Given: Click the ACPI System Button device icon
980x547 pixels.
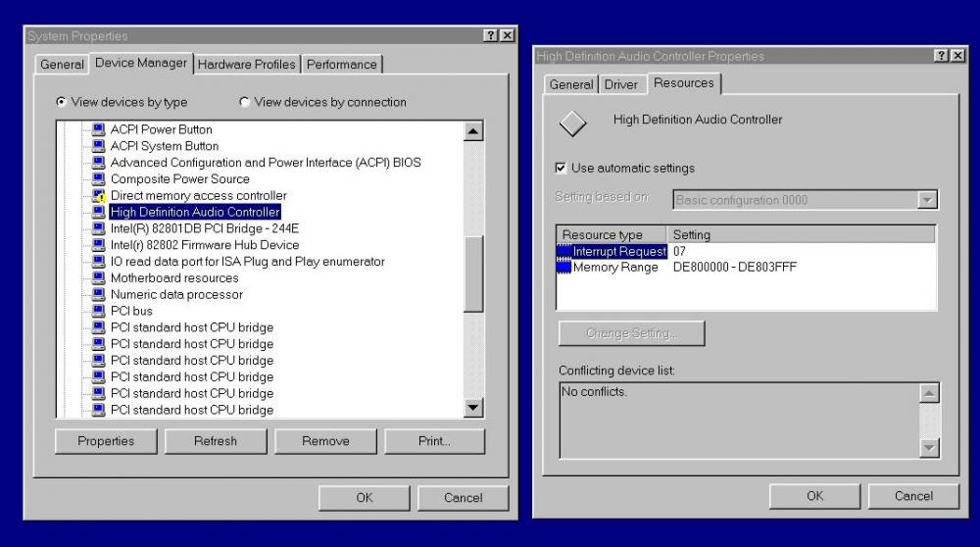Looking at the screenshot, I should 98,146.
